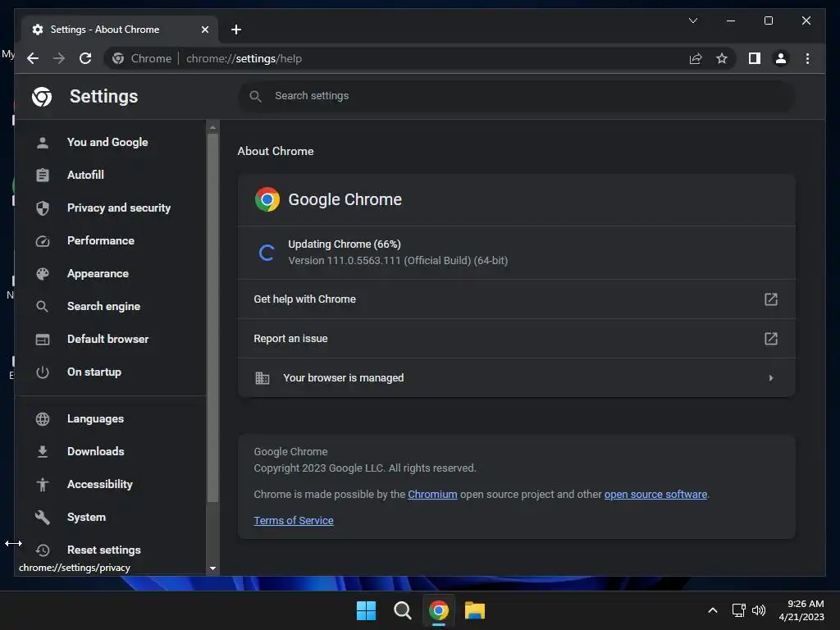This screenshot has width=840, height=630.
Task: Open Chrome's three-dot menu
Action: click(x=807, y=58)
